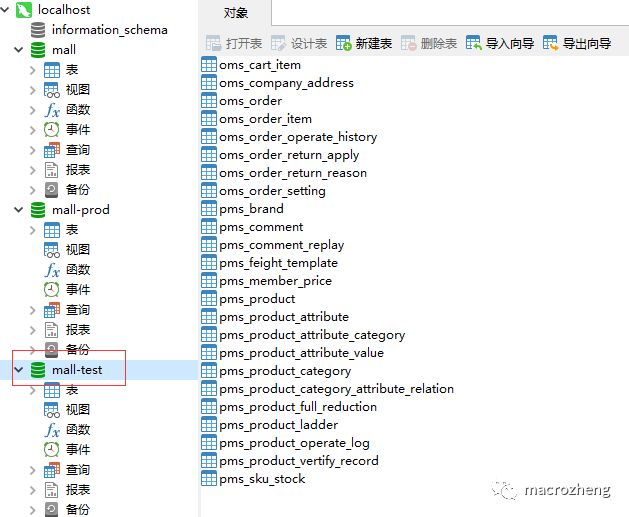Image resolution: width=629 pixels, height=517 pixels.
Task: Select 查询 label under mall-prod
Action: click(x=78, y=310)
